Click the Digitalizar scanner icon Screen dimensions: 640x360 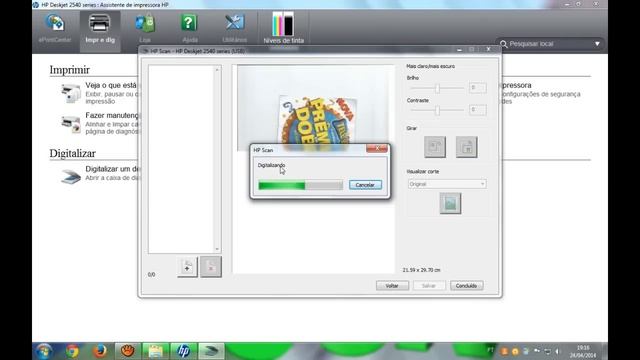point(71,176)
